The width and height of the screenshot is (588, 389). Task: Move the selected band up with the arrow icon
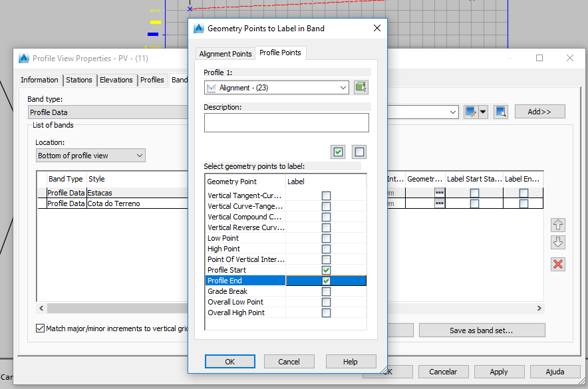point(557,225)
